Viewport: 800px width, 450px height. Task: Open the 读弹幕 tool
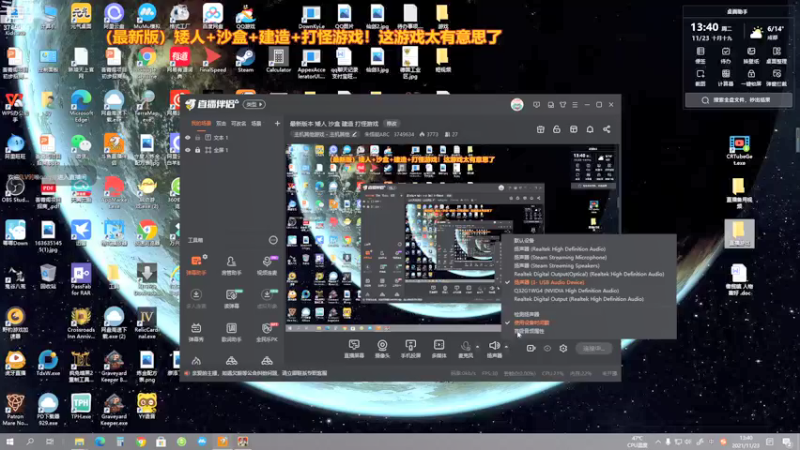coord(231,298)
